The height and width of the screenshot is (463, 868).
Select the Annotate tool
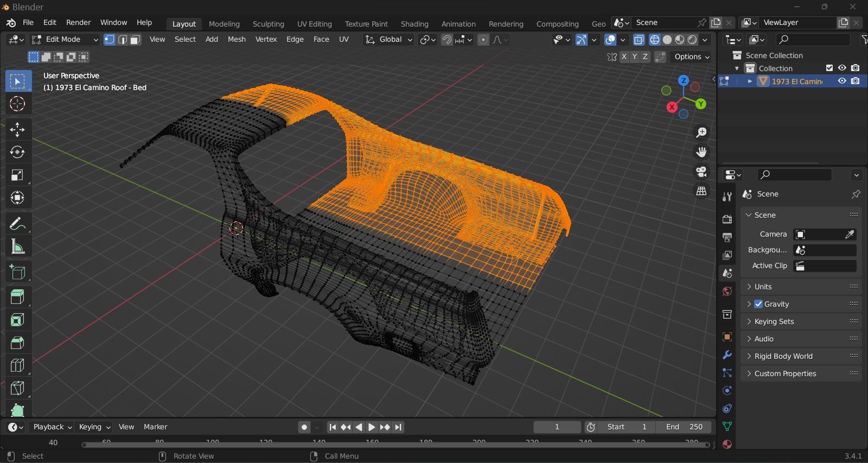click(17, 224)
